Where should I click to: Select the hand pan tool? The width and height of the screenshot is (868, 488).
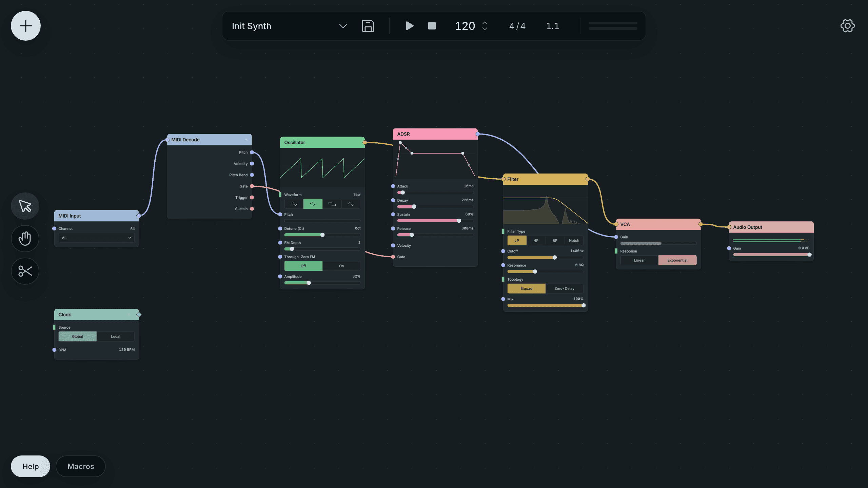pyautogui.click(x=25, y=239)
